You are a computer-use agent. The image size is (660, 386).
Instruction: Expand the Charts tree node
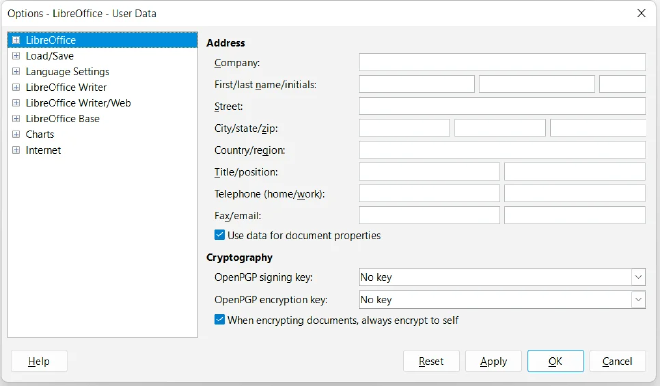click(16, 134)
